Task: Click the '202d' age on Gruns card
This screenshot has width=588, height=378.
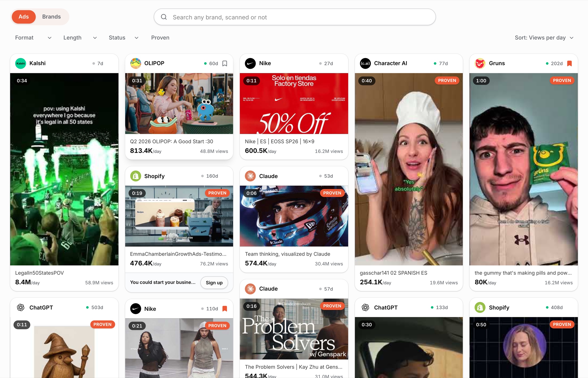Action: (557, 64)
